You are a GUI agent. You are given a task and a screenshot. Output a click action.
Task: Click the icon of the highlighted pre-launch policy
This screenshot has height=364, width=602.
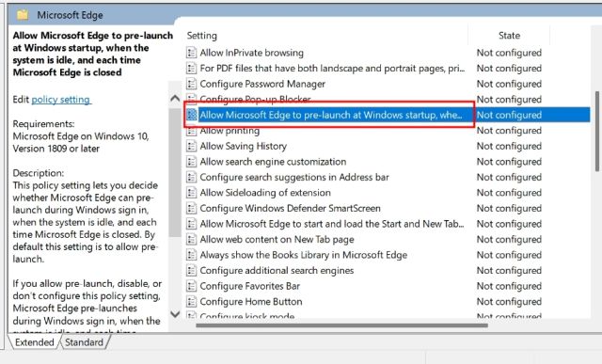pos(191,115)
